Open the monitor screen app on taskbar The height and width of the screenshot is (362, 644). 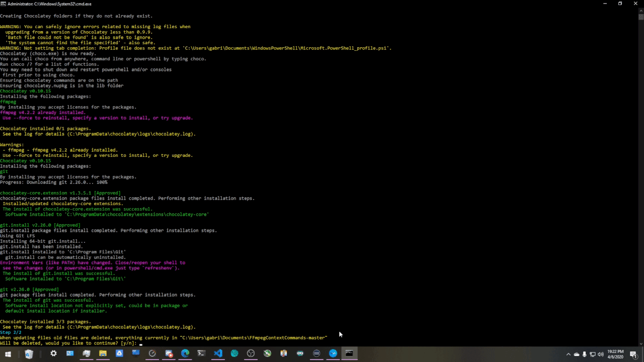point(136,353)
